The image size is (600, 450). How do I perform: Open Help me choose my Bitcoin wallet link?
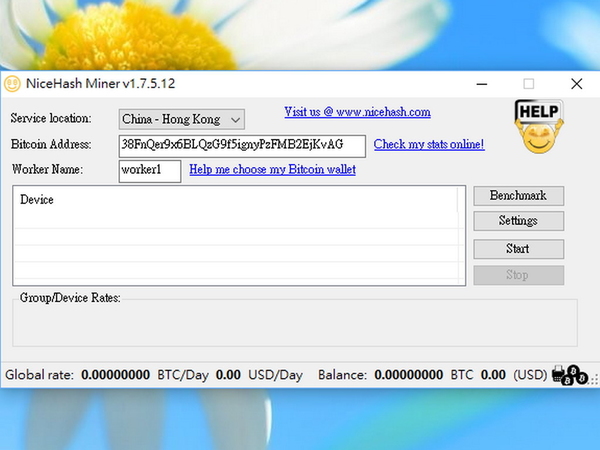[272, 170]
